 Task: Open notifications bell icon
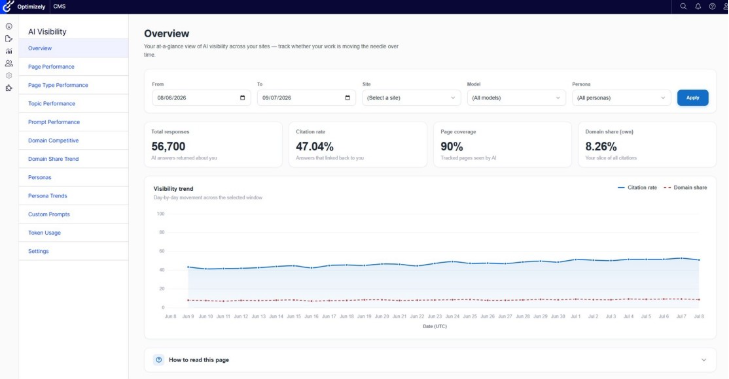point(698,7)
